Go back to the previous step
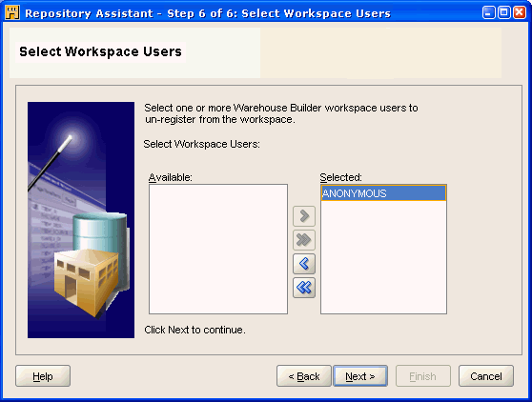This screenshot has height=402, width=532. pos(304,376)
